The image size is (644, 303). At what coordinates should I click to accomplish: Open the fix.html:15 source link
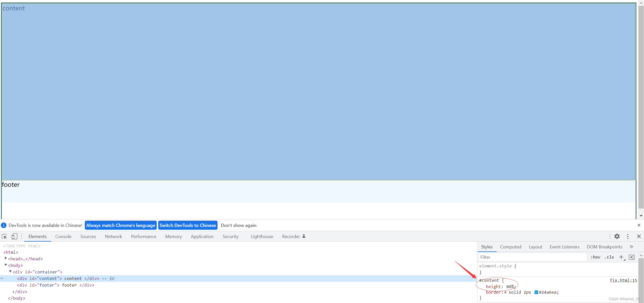point(623,280)
